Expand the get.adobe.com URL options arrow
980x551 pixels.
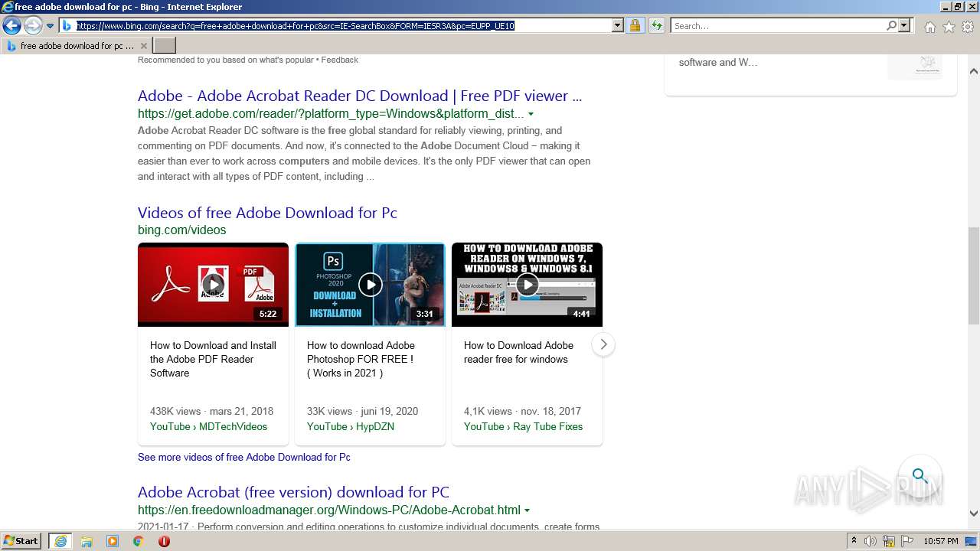[x=531, y=114]
